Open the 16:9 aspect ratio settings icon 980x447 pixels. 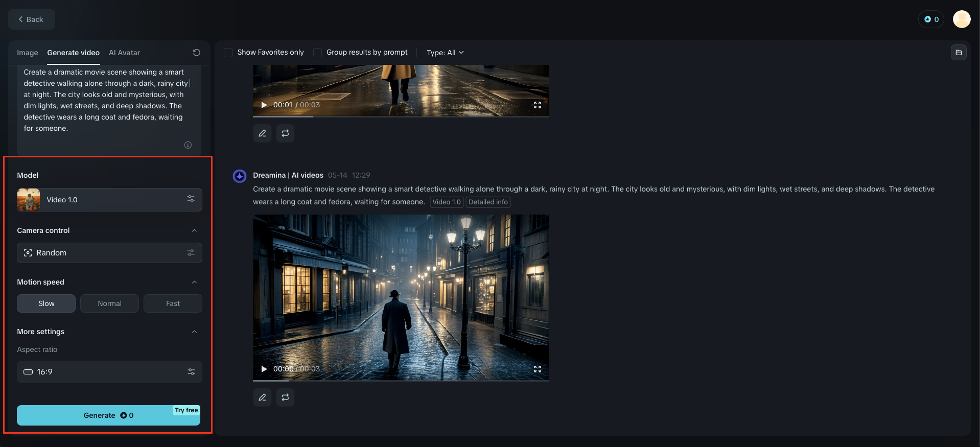[x=191, y=372]
